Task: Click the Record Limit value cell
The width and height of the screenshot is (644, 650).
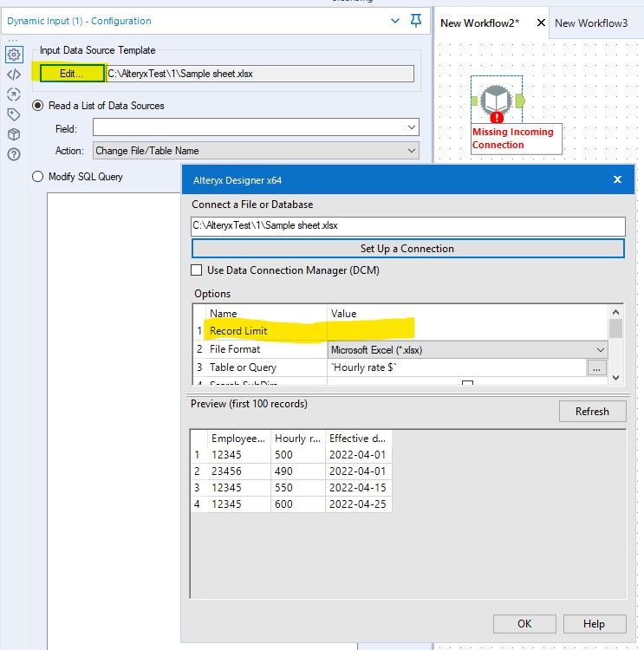Action: pos(467,331)
